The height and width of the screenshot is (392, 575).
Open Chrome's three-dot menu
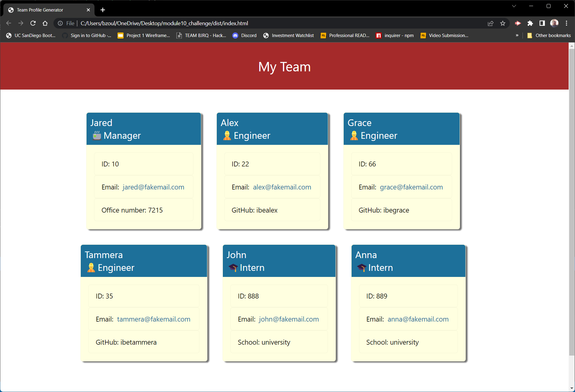566,23
